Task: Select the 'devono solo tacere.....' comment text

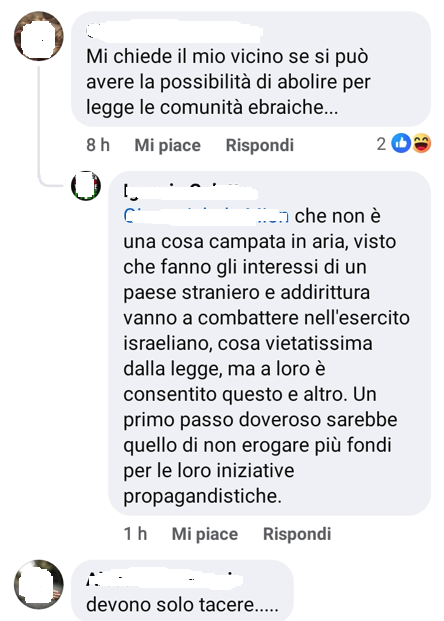Action: (182, 604)
